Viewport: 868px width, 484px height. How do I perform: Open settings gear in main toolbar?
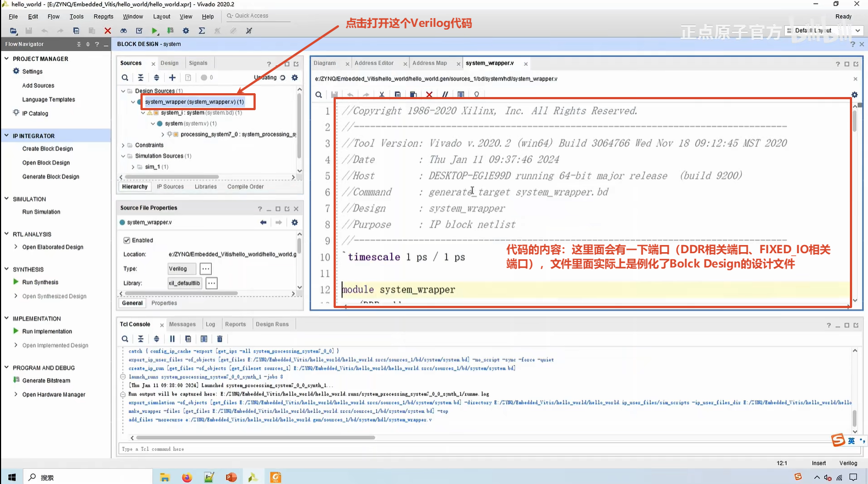tap(186, 31)
